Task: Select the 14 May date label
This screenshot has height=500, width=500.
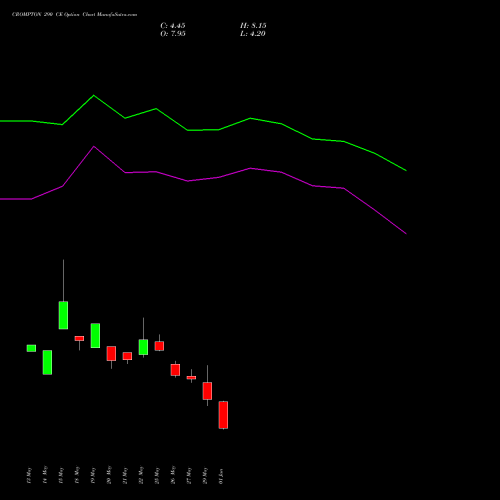Action: [45, 475]
